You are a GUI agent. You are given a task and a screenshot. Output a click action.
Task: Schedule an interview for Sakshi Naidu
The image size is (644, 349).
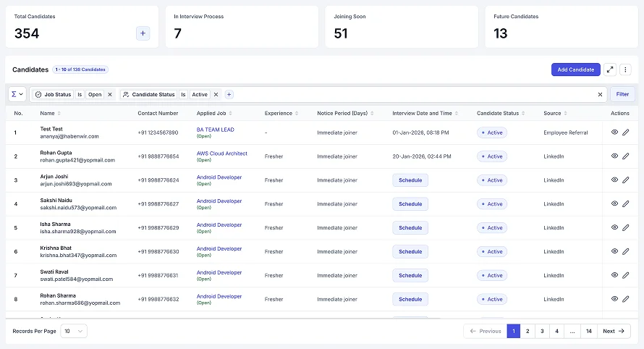410,204
